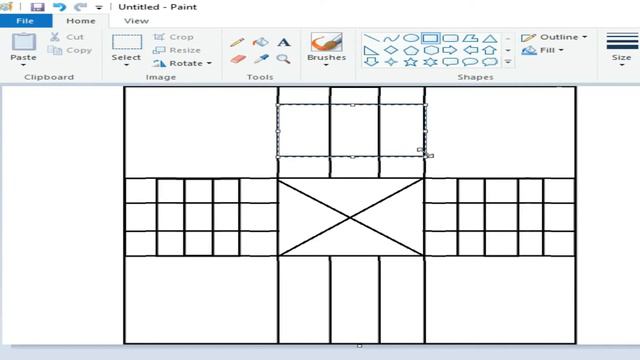Choose the Hexagon shape
The width and height of the screenshot is (640, 360).
click(431, 50)
